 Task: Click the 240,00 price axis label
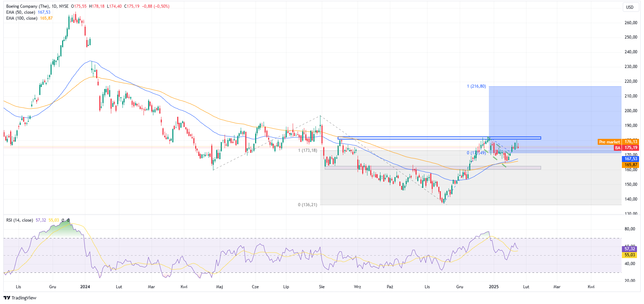click(631, 52)
